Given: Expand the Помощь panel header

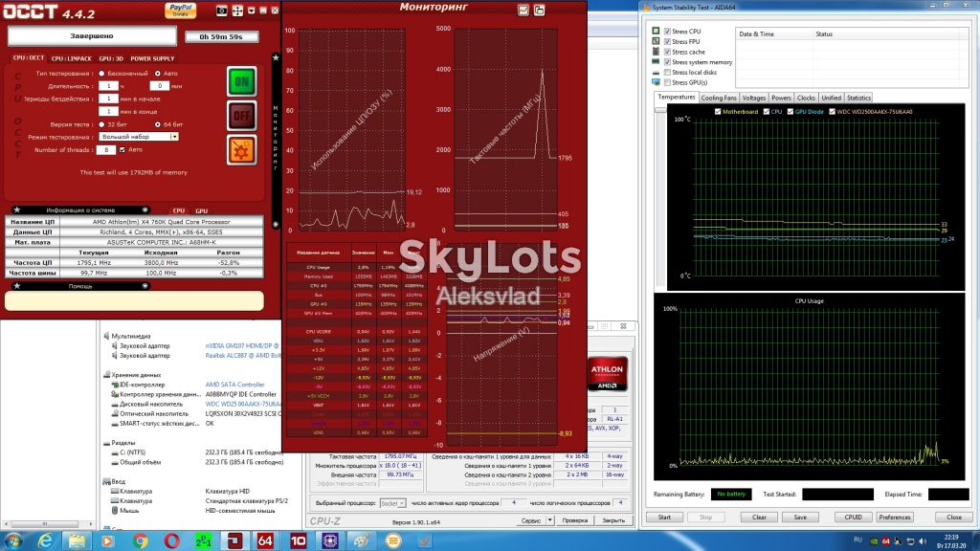Looking at the screenshot, I should (80, 286).
